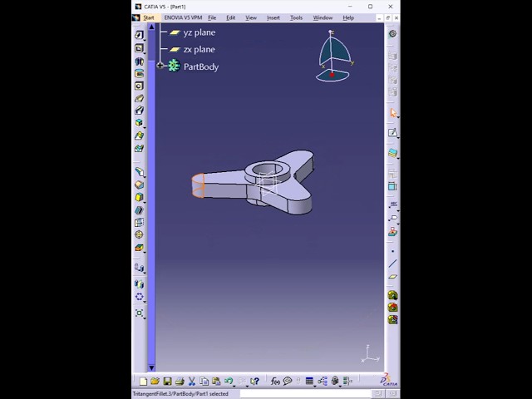Open the Edge Fillet flyout arrow

[x=145, y=176]
